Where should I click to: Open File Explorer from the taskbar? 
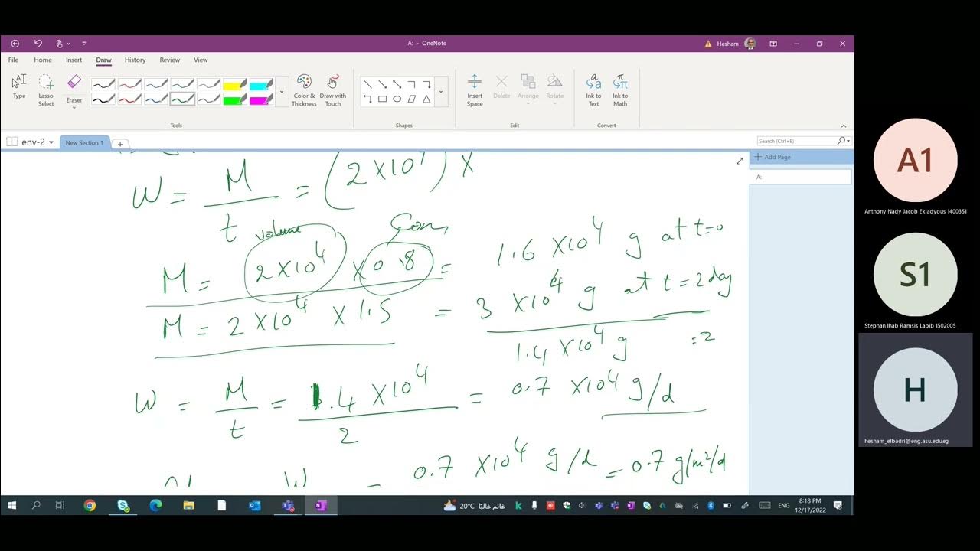coord(189,505)
